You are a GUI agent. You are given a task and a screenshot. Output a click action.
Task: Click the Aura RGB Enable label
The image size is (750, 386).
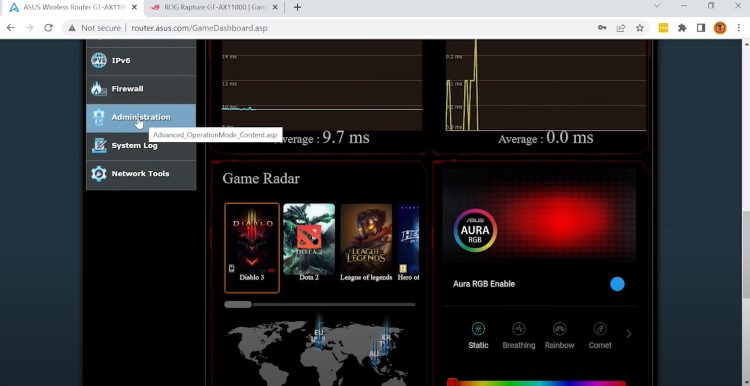(x=484, y=284)
